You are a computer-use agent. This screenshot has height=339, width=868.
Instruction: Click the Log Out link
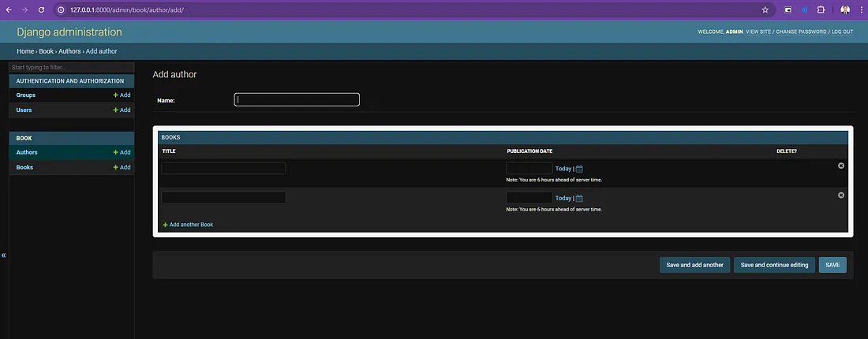842,32
